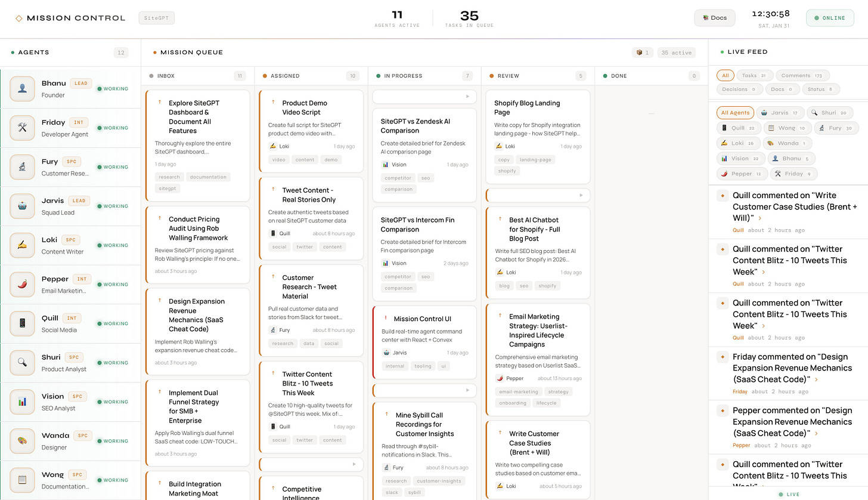The height and width of the screenshot is (500, 868).
Task: Select Fury's microscope avatar
Action: (23, 166)
